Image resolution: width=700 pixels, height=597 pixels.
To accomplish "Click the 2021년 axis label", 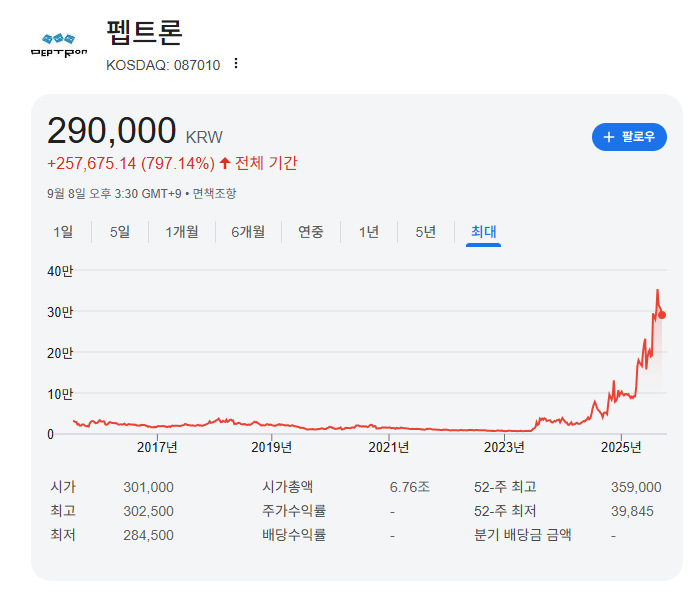I will pyautogui.click(x=388, y=447).
